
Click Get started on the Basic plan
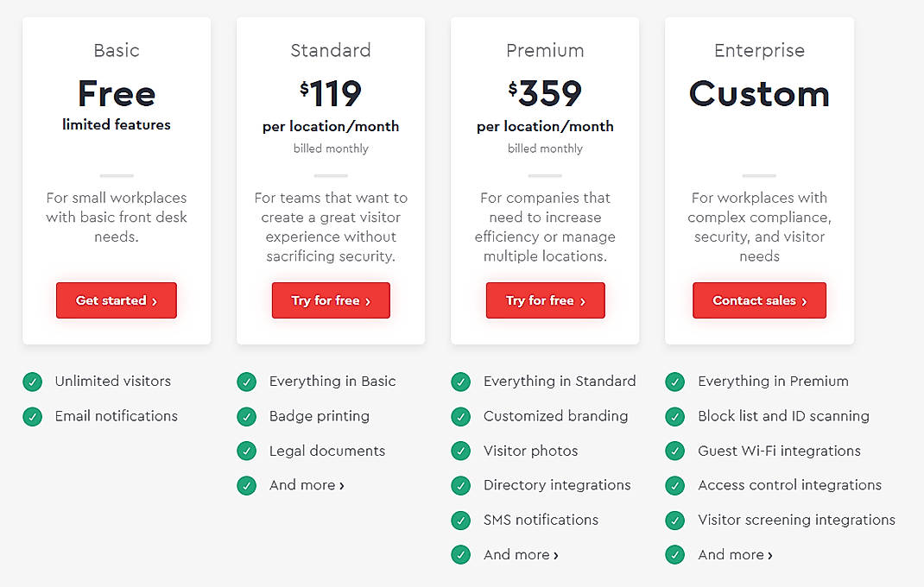point(117,300)
